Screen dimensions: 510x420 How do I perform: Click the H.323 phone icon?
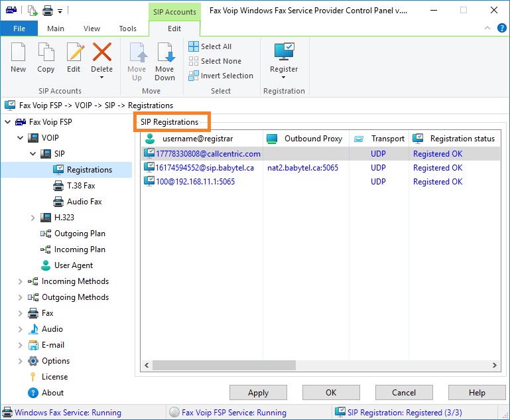(46, 218)
